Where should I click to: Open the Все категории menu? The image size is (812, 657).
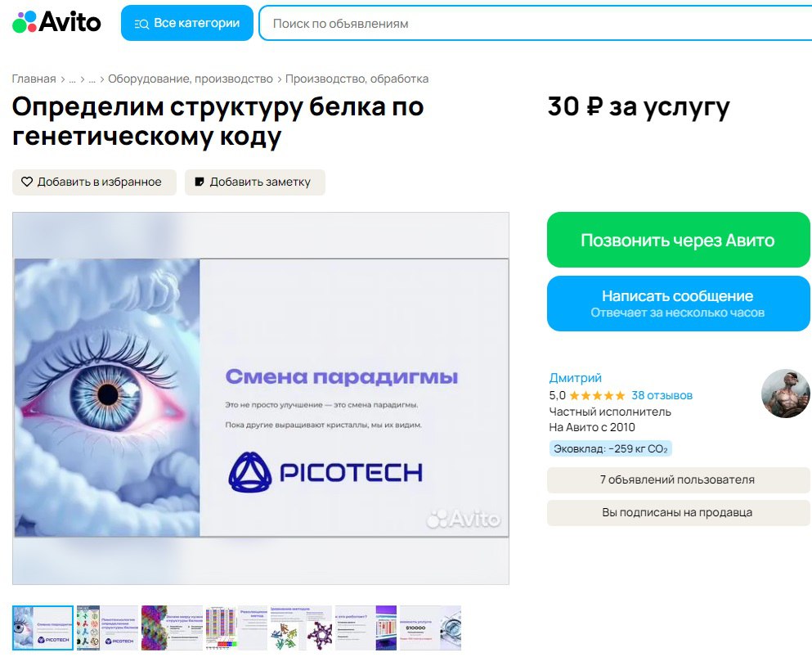tap(187, 23)
